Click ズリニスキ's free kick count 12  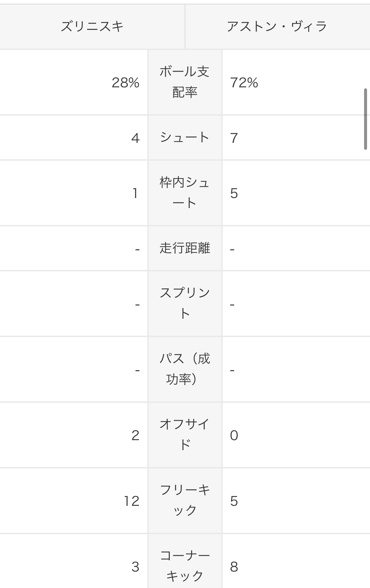pos(132,501)
